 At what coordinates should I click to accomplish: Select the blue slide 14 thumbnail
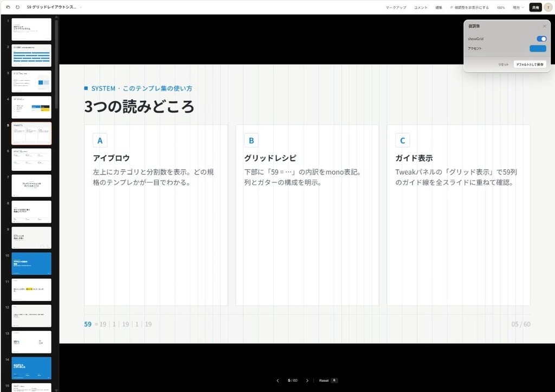click(x=31, y=368)
